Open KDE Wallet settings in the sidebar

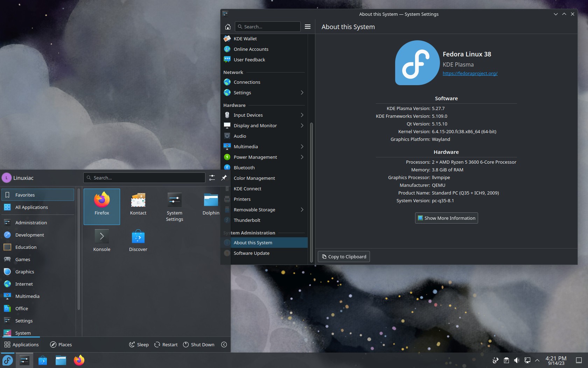tap(245, 39)
